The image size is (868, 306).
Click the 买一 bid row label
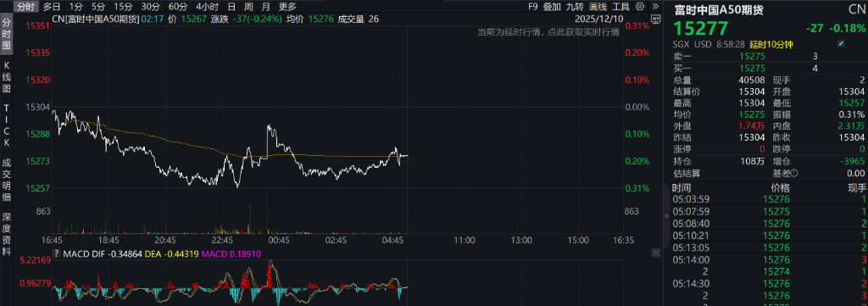pyautogui.click(x=682, y=69)
